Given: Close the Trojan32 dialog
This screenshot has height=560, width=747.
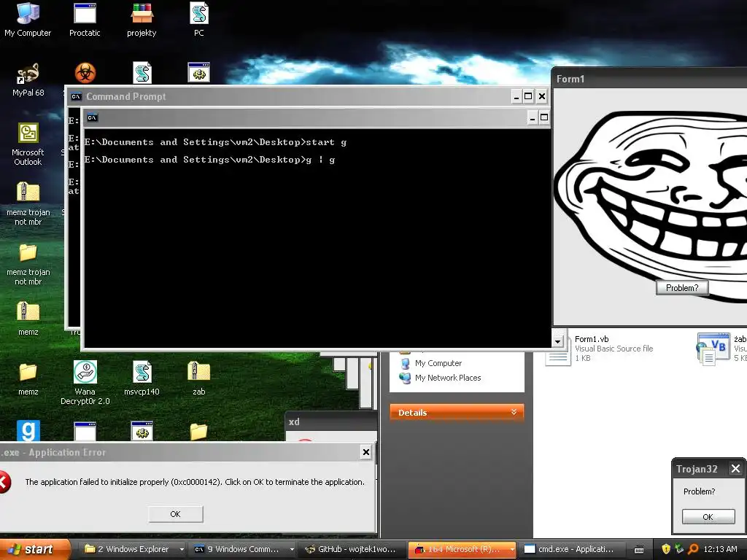Looking at the screenshot, I should point(735,469).
